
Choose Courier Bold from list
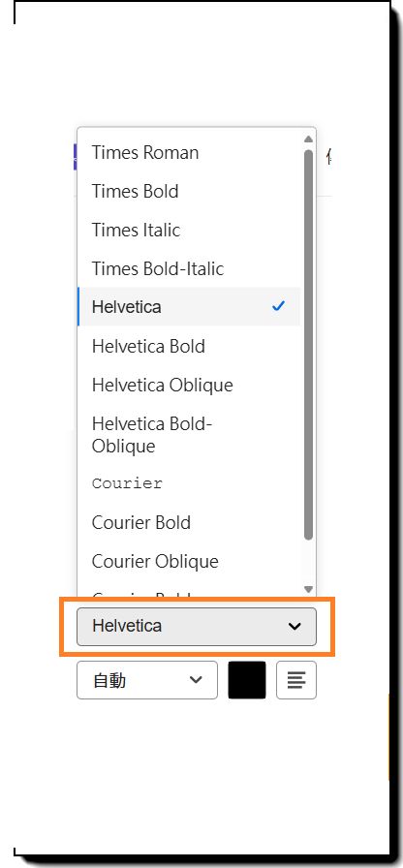pyautogui.click(x=189, y=522)
